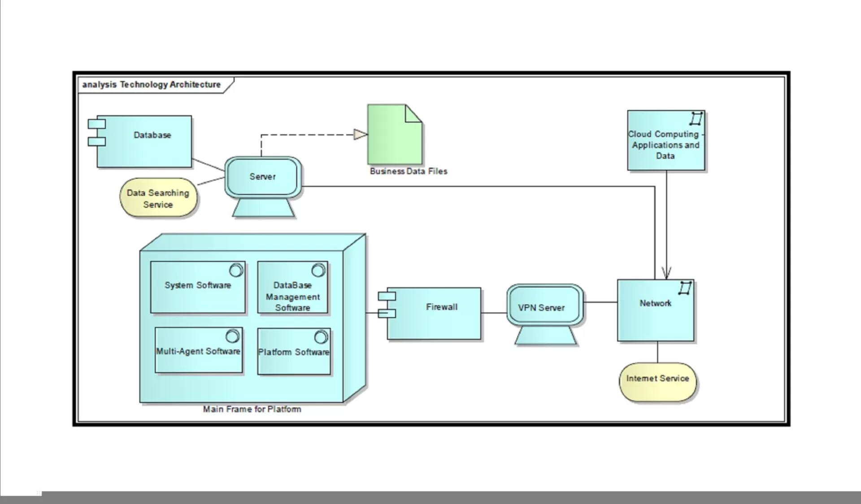This screenshot has height=504, width=861.
Task: Click the Firewall component box
Action: coord(434,314)
